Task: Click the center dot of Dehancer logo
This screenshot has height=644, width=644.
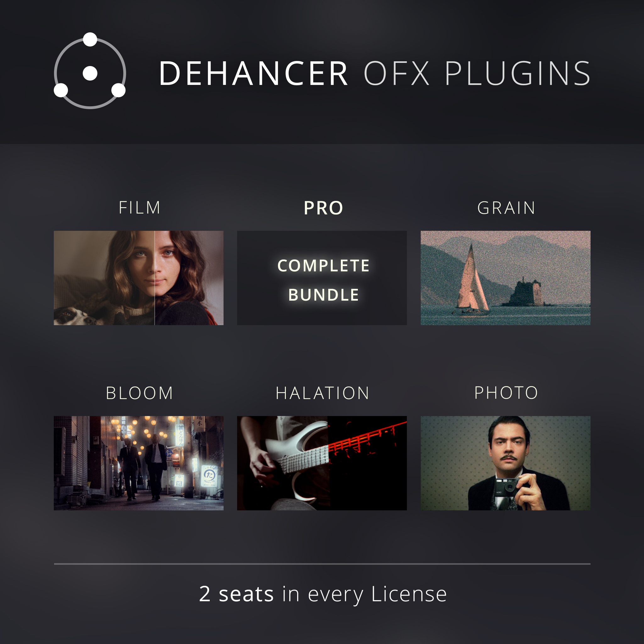Action: 90,73
